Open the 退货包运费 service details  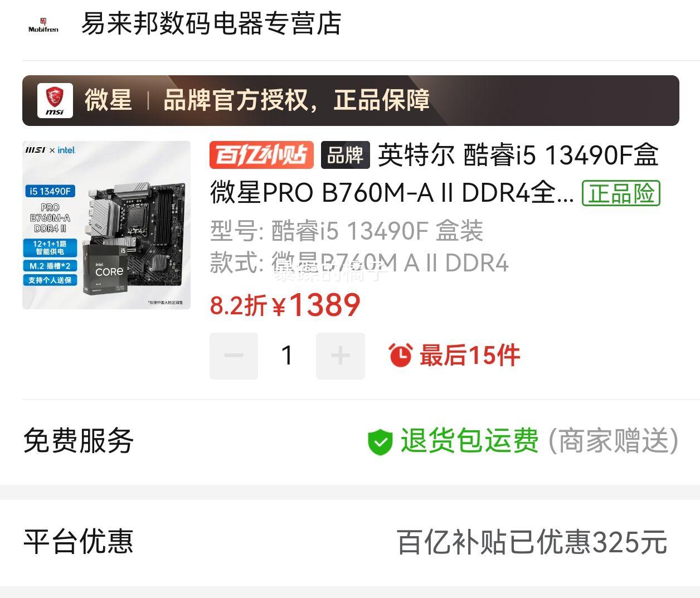coord(470,441)
